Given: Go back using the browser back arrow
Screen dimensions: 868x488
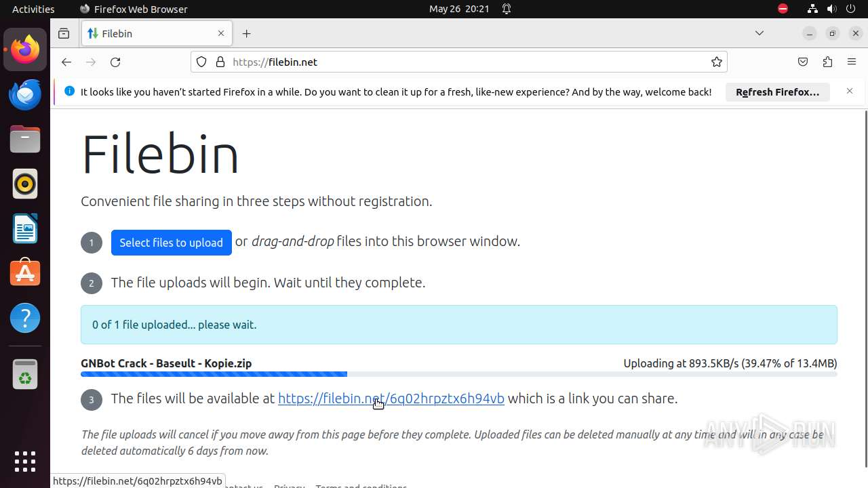Looking at the screenshot, I should (66, 62).
